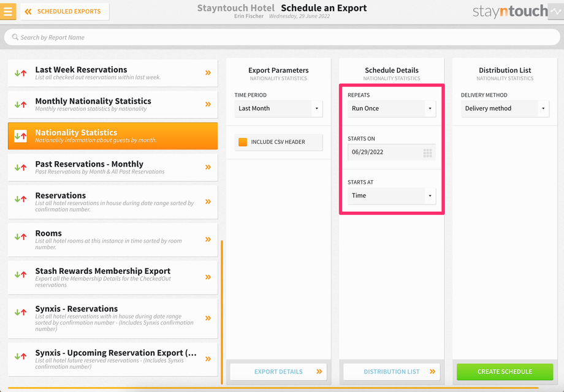Image resolution: width=564 pixels, height=392 pixels.
Task: Select the Last Week Reservations report
Action: [113, 73]
